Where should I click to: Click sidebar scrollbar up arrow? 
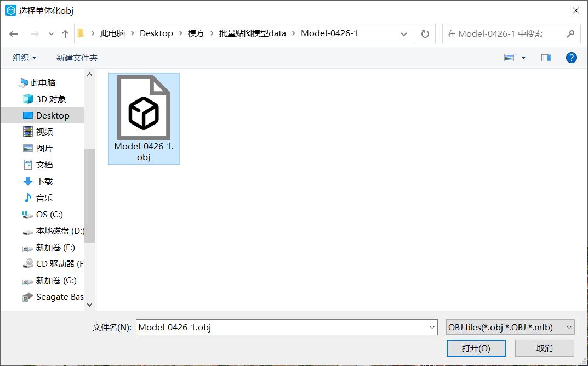point(90,74)
